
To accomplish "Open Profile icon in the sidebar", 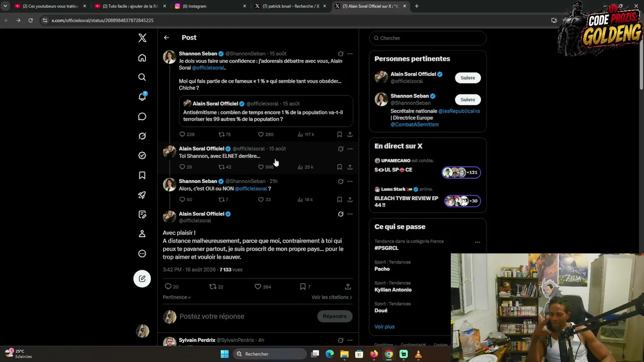I will 142,234.
